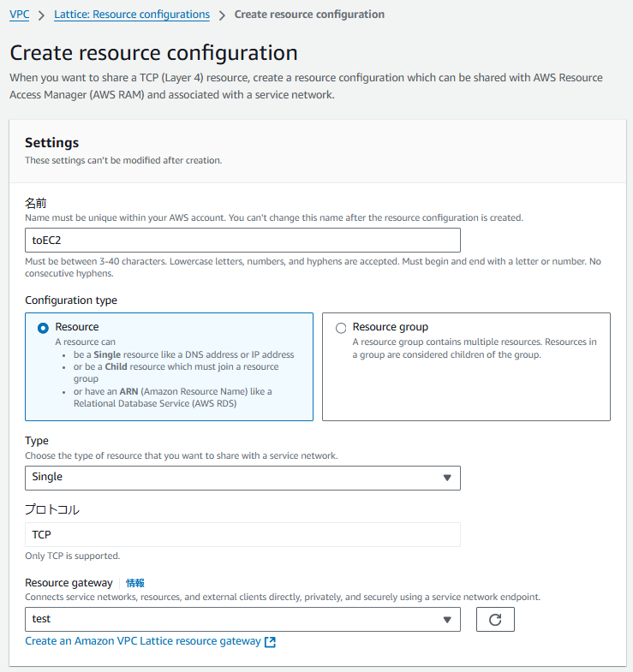Select the Resource group radio option
Viewport: 633px width, 672px height.
click(x=341, y=328)
